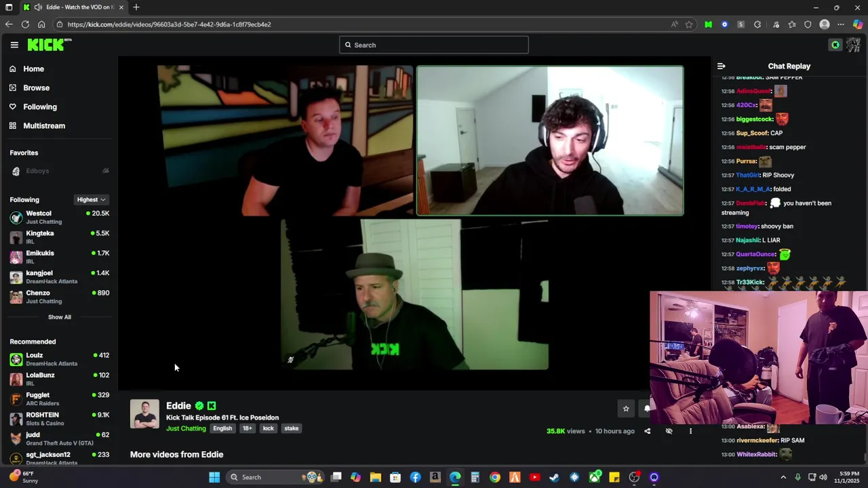This screenshot has width=868, height=488.
Task: Open user profile avatar menu
Action: 853,45
